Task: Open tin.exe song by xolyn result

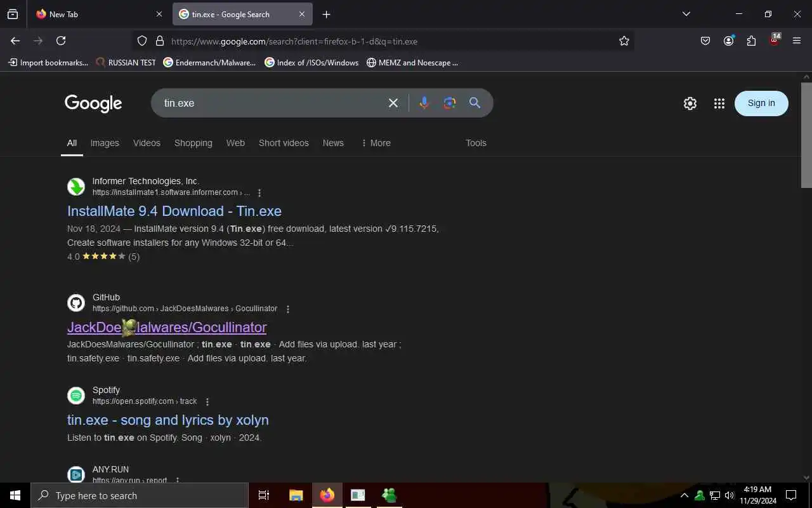Action: [168, 420]
